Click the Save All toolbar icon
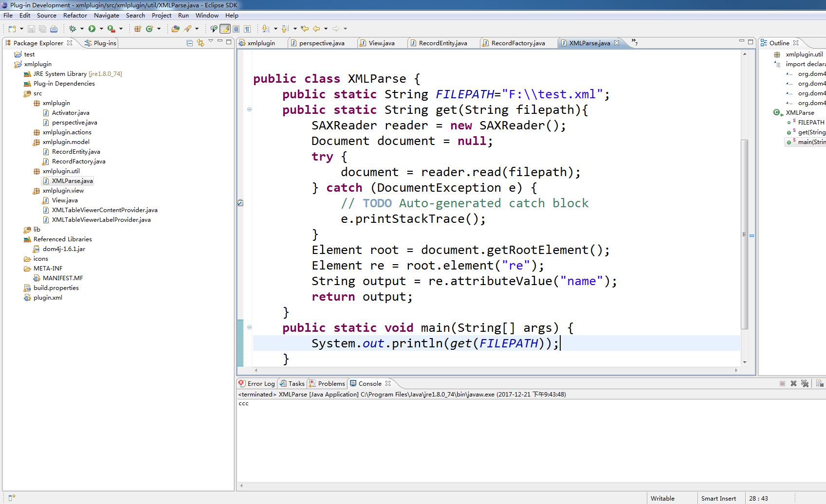 point(42,29)
